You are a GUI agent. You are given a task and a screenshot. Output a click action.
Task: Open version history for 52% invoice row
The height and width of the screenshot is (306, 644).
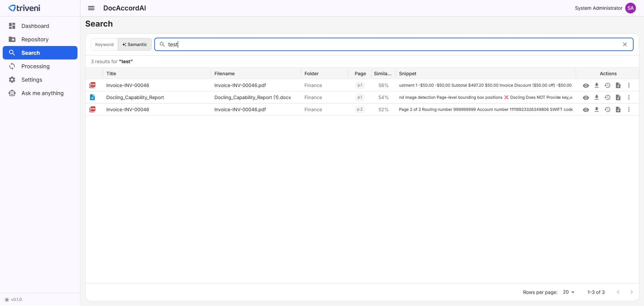pos(607,110)
